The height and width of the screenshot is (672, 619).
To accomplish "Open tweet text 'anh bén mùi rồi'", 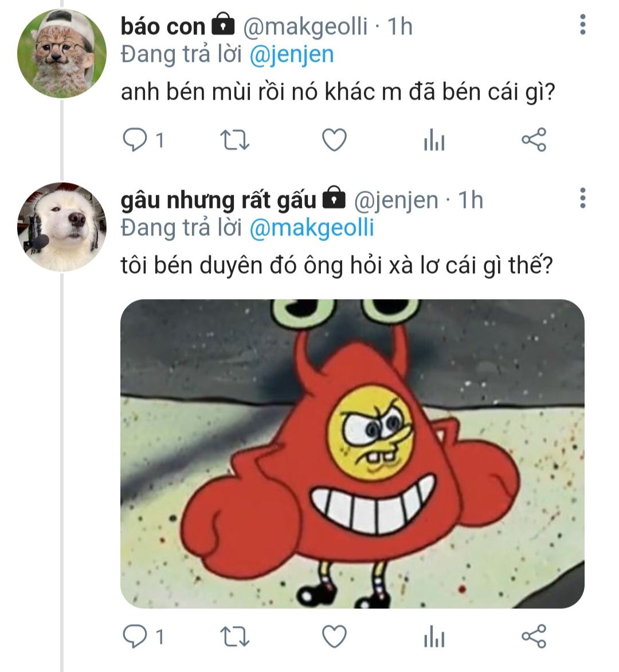I will [337, 93].
